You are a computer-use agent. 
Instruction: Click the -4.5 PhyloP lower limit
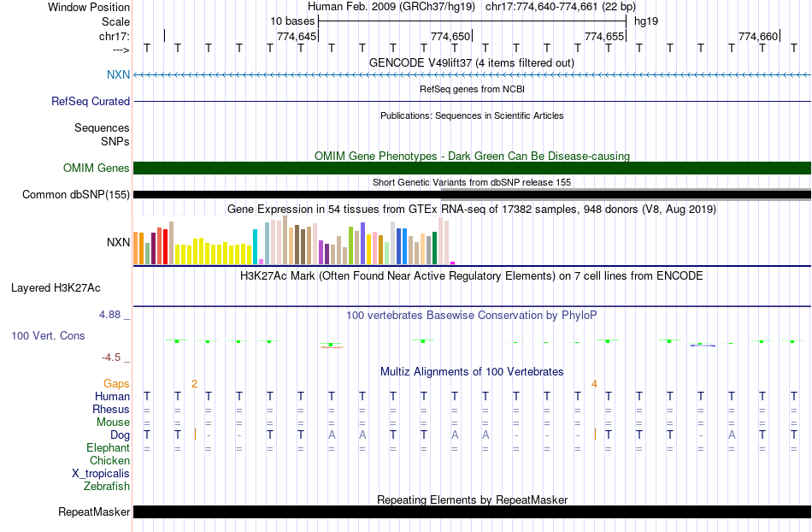(111, 357)
